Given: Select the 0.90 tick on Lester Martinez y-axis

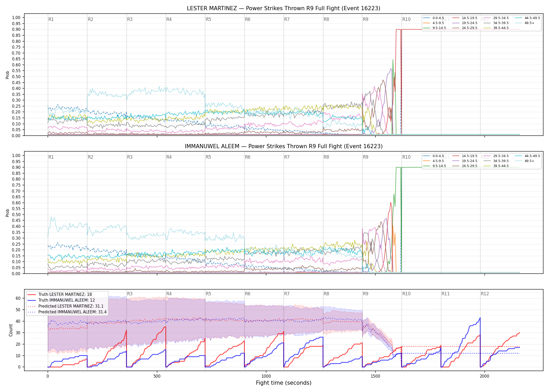Looking at the screenshot, I should (x=16, y=30).
